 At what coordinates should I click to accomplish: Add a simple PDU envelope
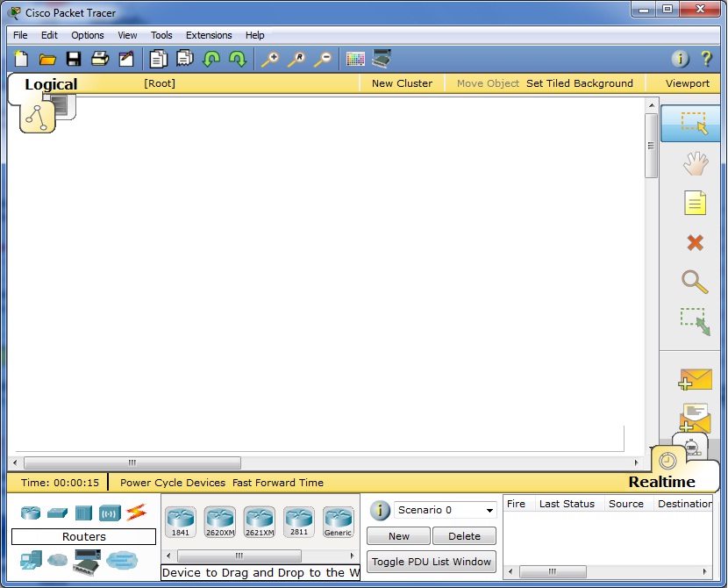(695, 379)
